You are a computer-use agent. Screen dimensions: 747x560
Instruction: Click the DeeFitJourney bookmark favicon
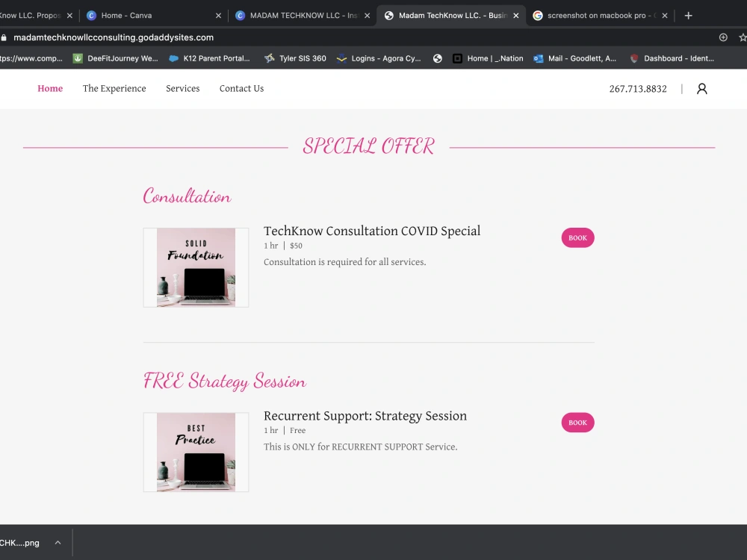pyautogui.click(x=77, y=58)
